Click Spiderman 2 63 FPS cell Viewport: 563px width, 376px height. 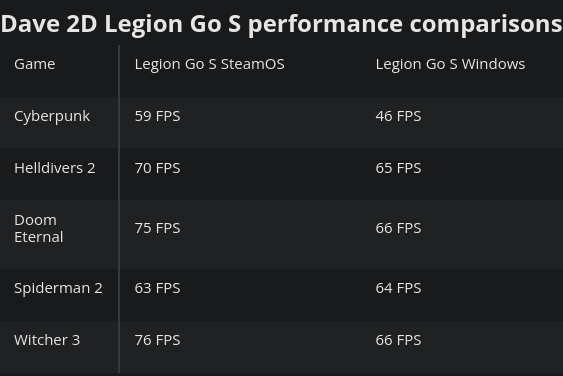[157, 288]
